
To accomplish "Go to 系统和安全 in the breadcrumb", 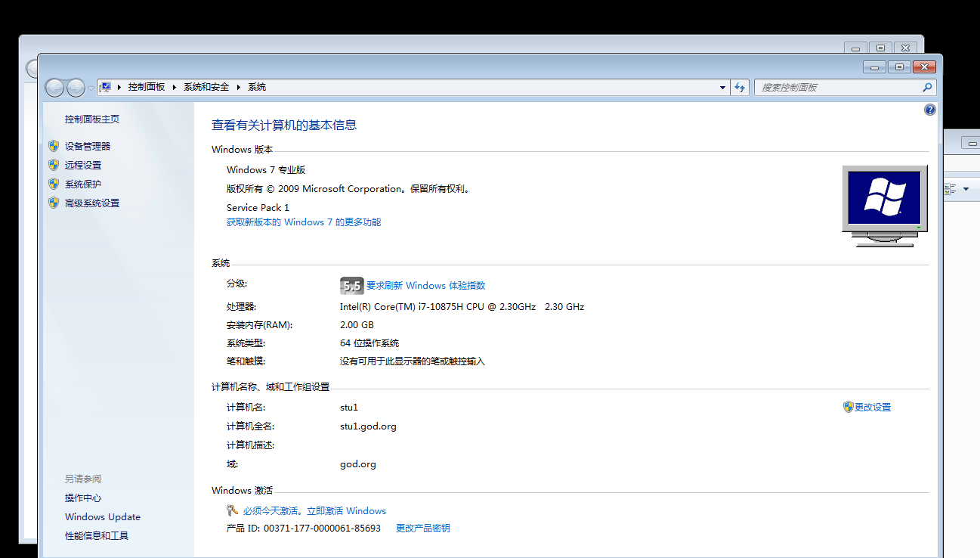I will [x=206, y=87].
